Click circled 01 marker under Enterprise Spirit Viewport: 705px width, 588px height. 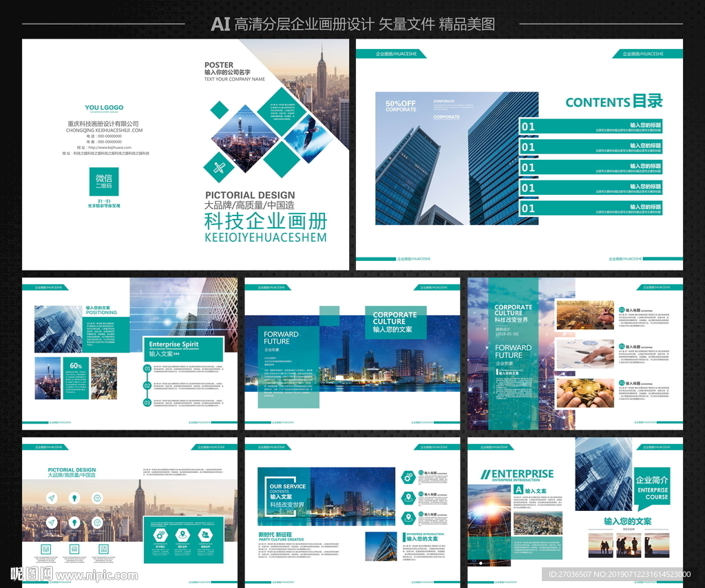pos(147,368)
